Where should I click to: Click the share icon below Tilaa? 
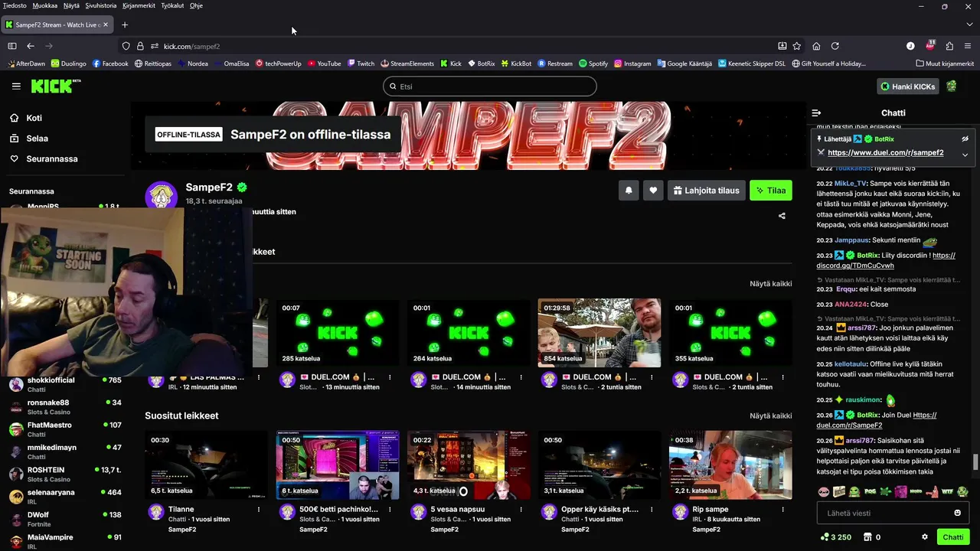click(x=782, y=216)
